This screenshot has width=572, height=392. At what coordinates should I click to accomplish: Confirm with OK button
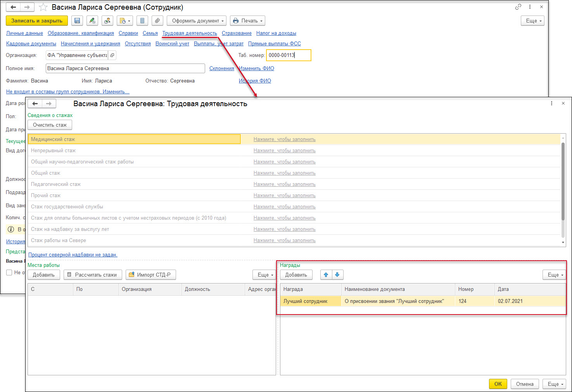point(498,384)
